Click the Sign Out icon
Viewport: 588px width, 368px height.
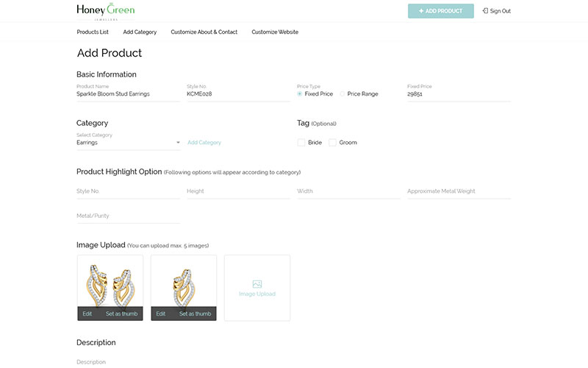tap(485, 11)
